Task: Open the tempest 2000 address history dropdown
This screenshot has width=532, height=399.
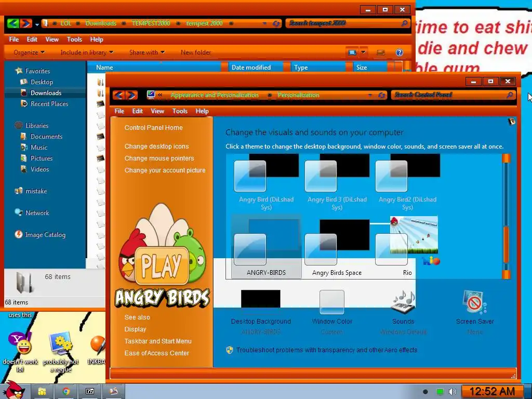Action: point(264,23)
